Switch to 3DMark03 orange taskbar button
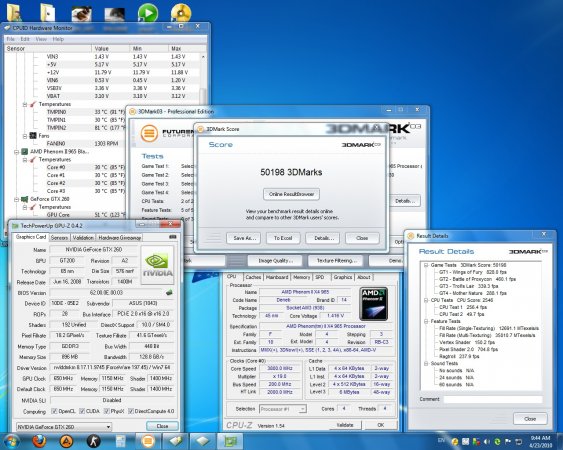This screenshot has height=450, width=563. point(148,441)
